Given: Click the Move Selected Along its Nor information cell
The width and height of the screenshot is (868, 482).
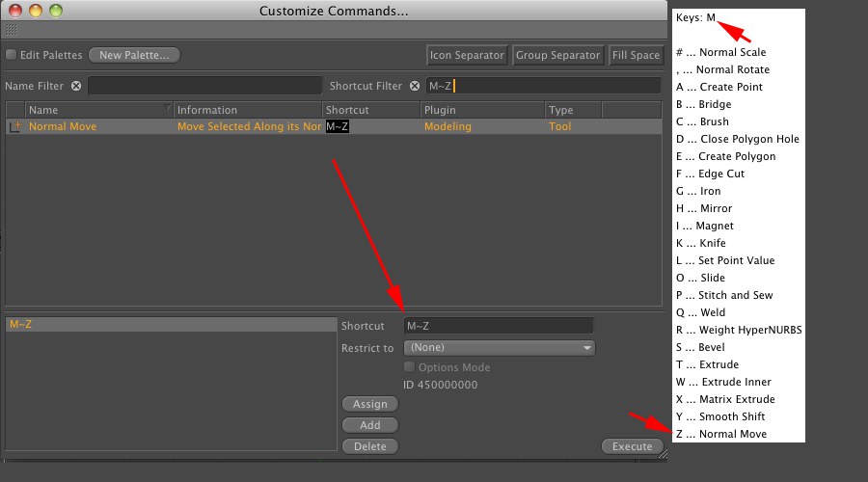Looking at the screenshot, I should click(x=249, y=126).
